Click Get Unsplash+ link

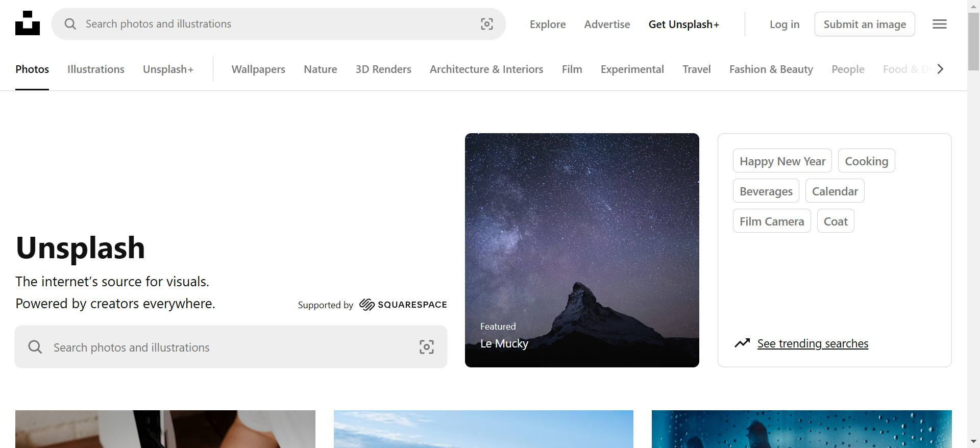click(684, 24)
